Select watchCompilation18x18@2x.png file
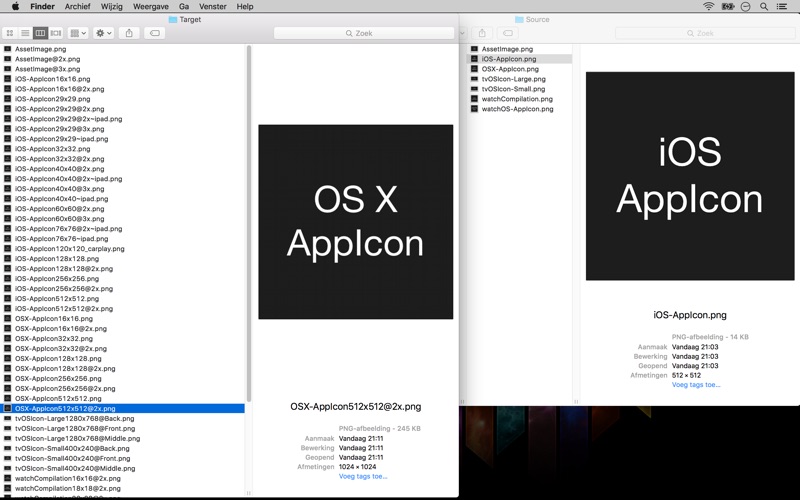The height and width of the screenshot is (500, 800). [123, 488]
